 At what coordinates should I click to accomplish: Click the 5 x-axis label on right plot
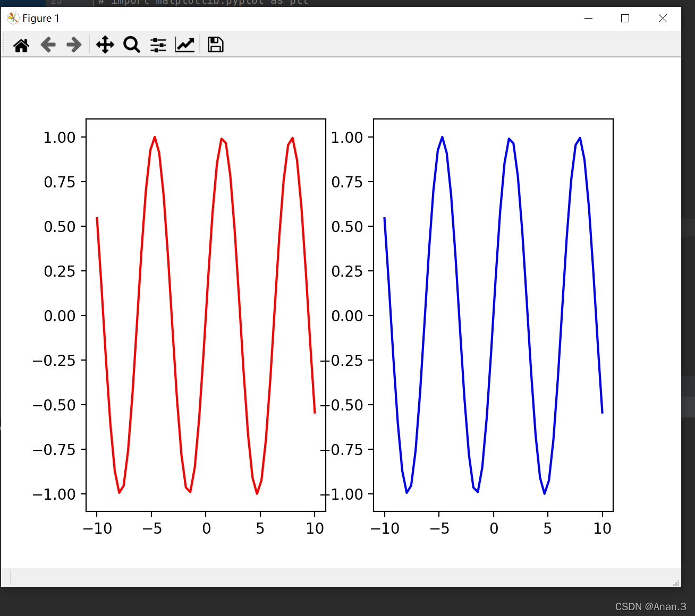[x=548, y=528]
